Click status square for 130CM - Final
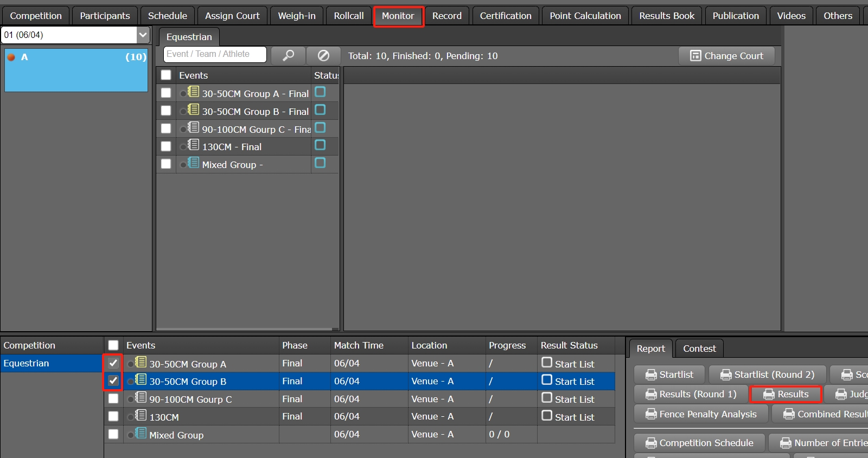This screenshot has width=868, height=458. coord(320,145)
